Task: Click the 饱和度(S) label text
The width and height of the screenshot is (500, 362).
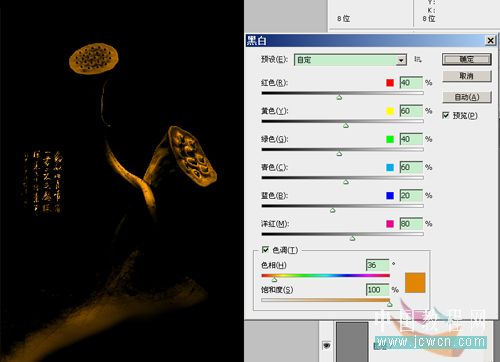Action: click(277, 290)
